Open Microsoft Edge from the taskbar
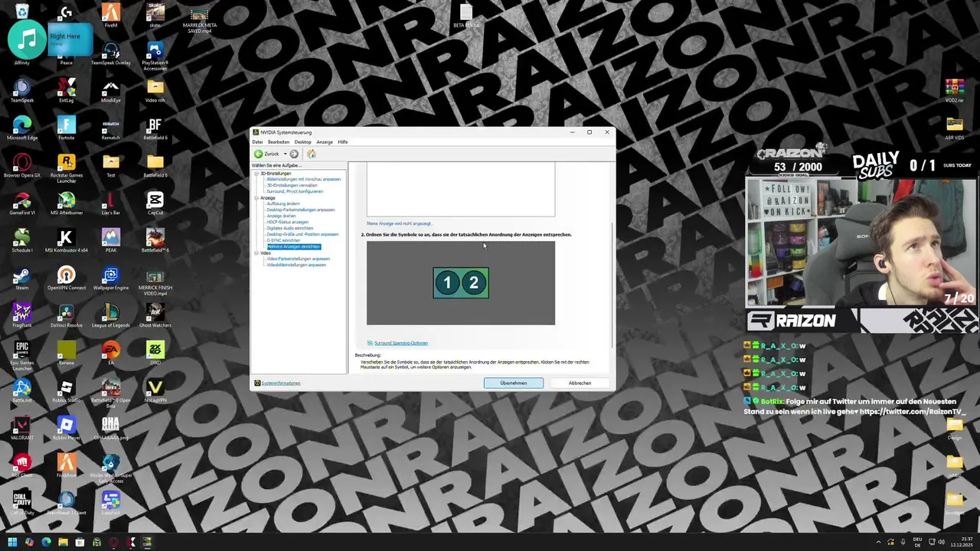This screenshot has height=551, width=980. click(x=46, y=543)
